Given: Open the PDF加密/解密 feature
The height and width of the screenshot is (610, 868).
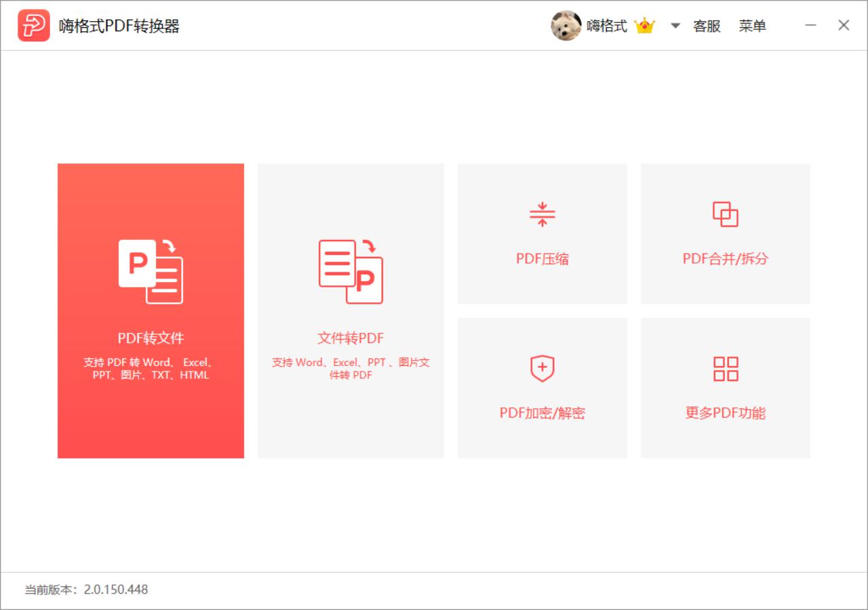Looking at the screenshot, I should [542, 388].
